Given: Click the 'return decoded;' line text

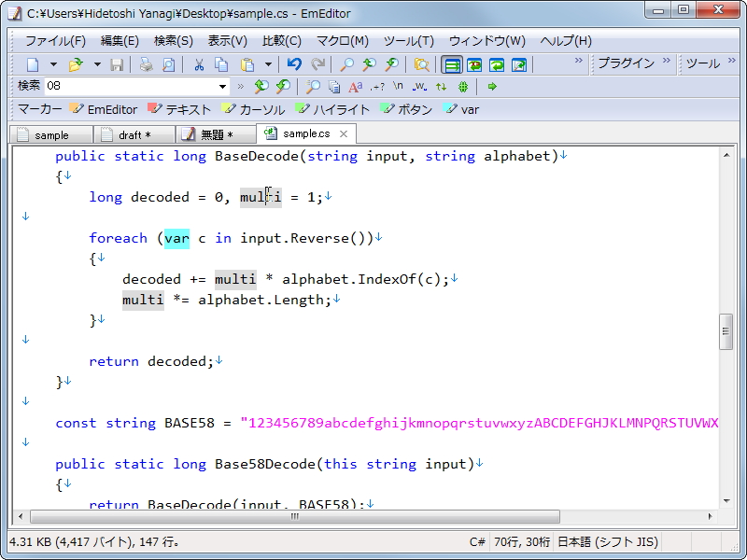Looking at the screenshot, I should tap(151, 361).
